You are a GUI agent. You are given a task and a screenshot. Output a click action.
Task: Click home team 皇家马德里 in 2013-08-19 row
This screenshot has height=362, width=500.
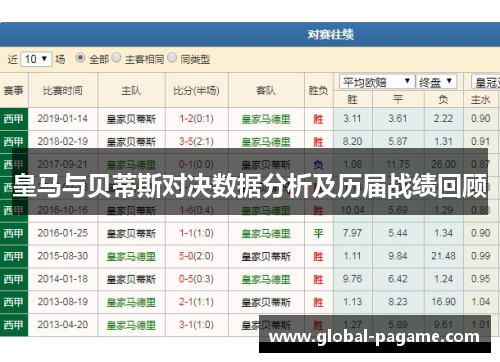tap(131, 302)
